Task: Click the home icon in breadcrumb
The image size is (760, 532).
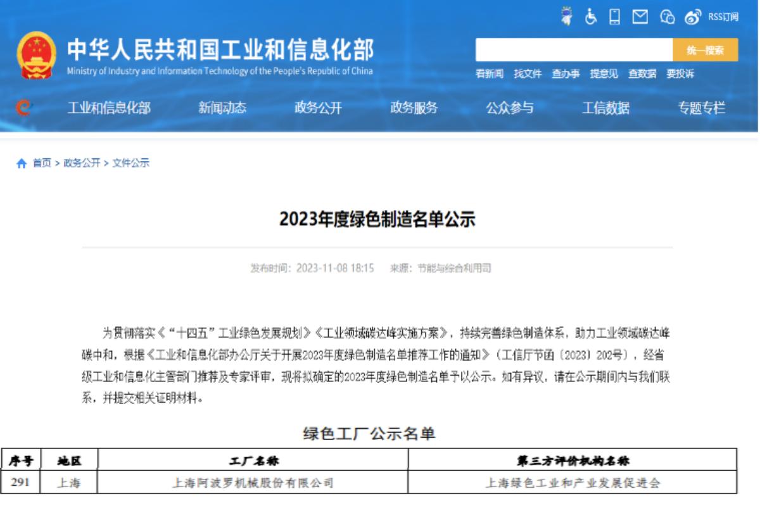Action: click(22, 163)
